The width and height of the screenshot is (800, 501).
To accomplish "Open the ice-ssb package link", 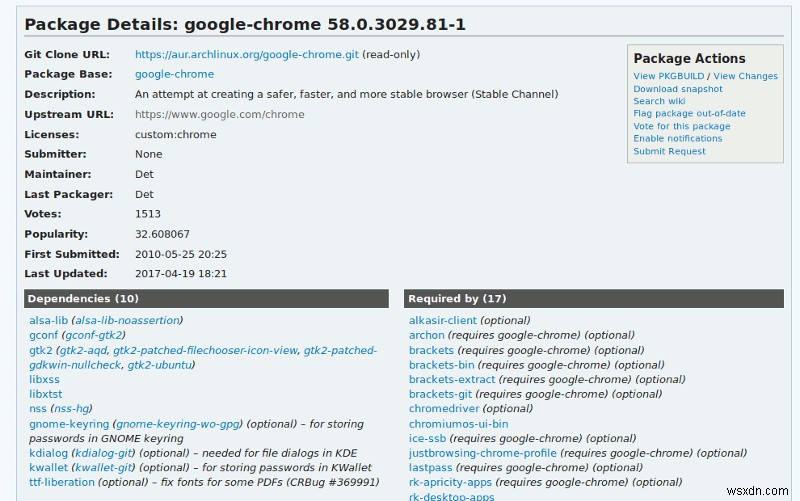I will pos(427,438).
